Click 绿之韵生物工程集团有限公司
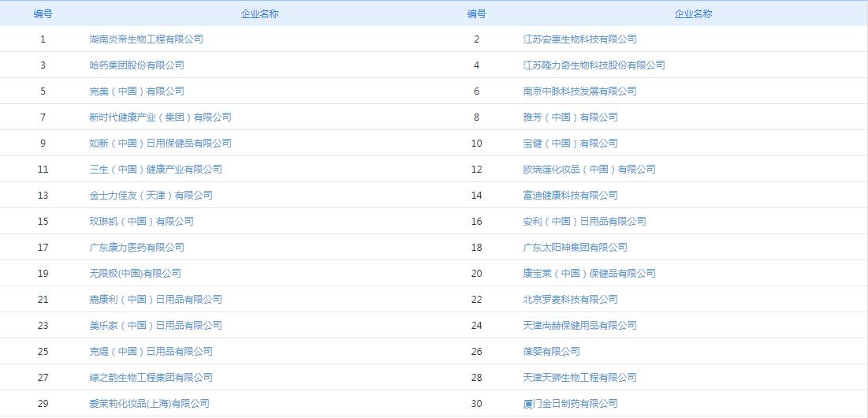Image resolution: width=868 pixels, height=418 pixels. (151, 378)
